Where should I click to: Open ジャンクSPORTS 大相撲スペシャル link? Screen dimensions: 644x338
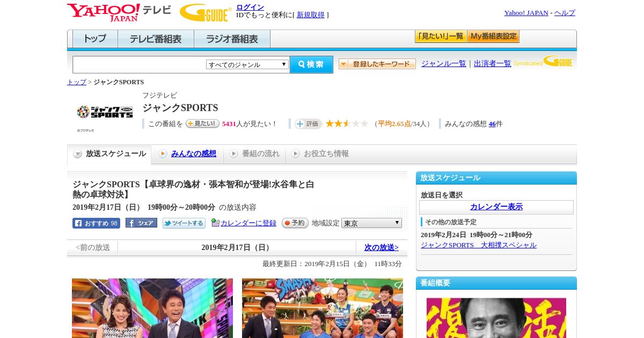[479, 245]
